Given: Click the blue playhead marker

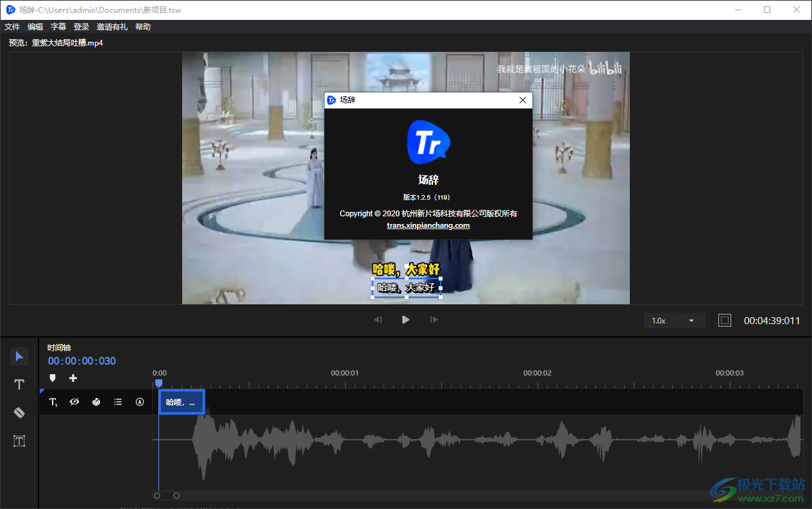Looking at the screenshot, I should pos(158,383).
